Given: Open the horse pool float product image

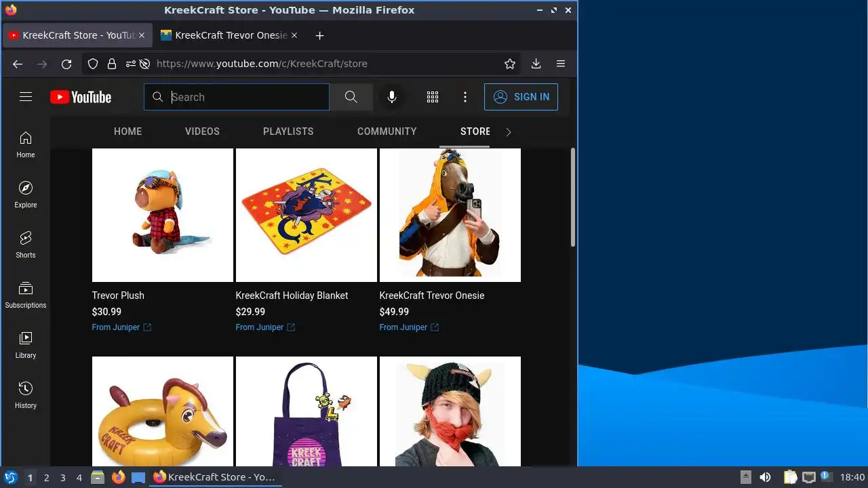Looking at the screenshot, I should tap(163, 411).
